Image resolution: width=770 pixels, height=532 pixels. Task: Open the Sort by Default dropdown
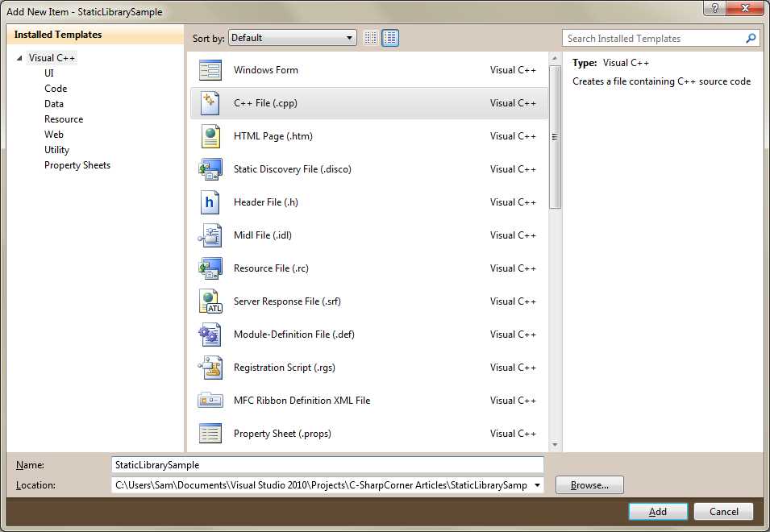pyautogui.click(x=292, y=38)
